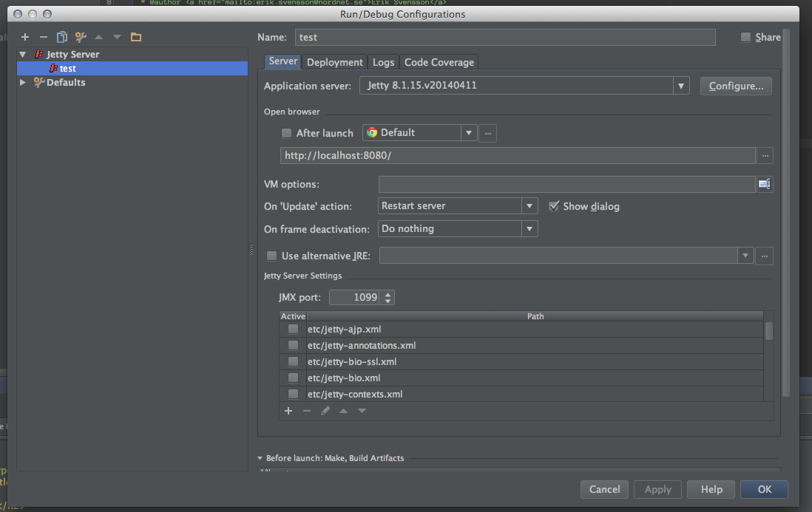The image size is (812, 512).
Task: Move configuration up in the list
Action: coord(99,37)
